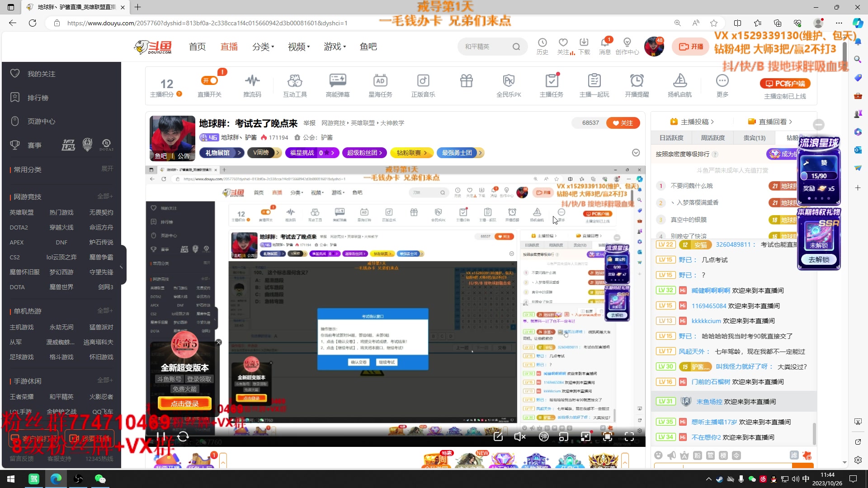Expand 常用分类 with 展开
The width and height of the screenshot is (868, 488).
tap(107, 169)
